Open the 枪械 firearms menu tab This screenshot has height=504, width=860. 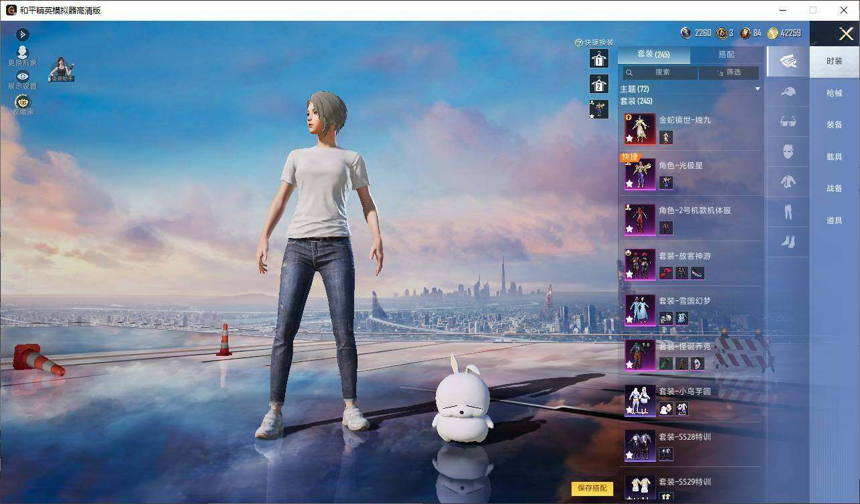(x=834, y=93)
